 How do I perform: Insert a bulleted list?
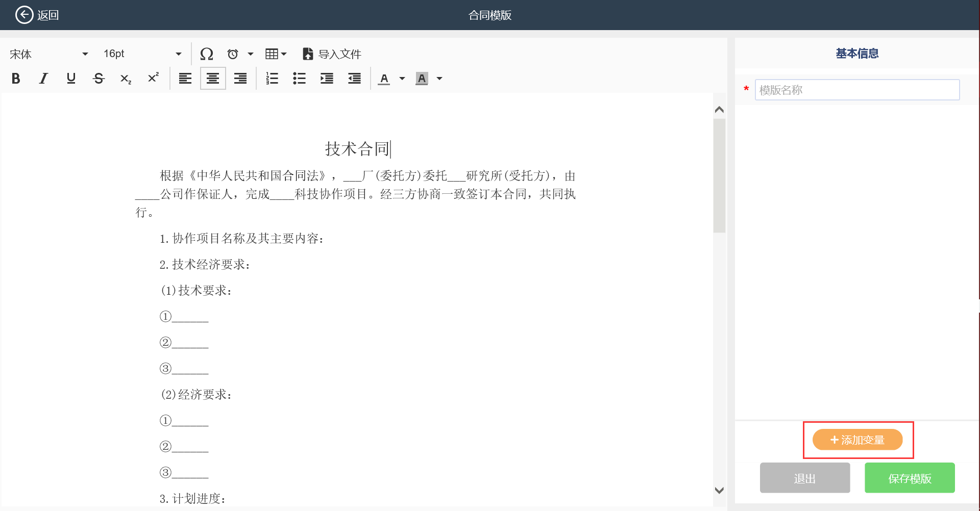pyautogui.click(x=299, y=79)
